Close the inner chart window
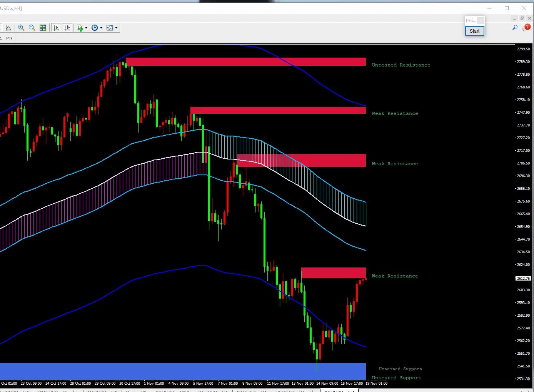 click(x=530, y=18)
